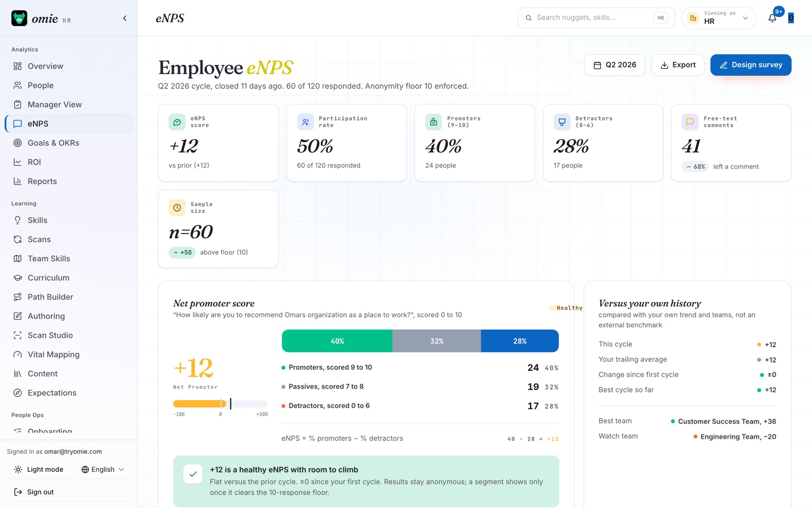This screenshot has height=508, width=812.
Task: Toggle Light mode theme
Action: coord(39,469)
